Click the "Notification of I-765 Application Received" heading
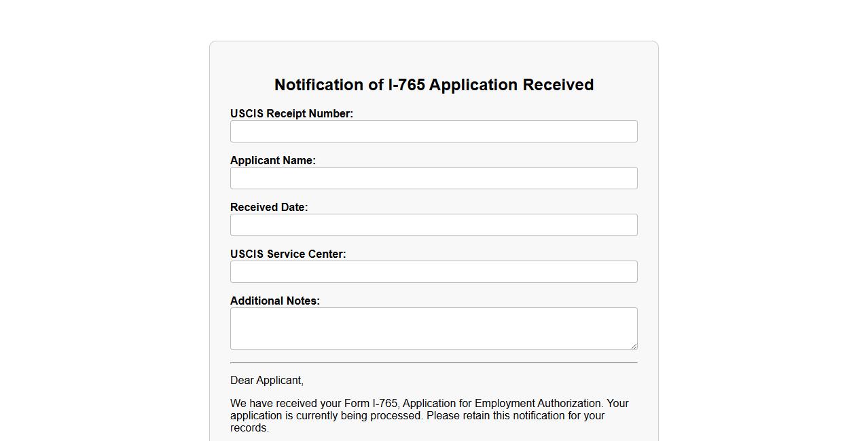This screenshot has height=441, width=868. (x=433, y=85)
